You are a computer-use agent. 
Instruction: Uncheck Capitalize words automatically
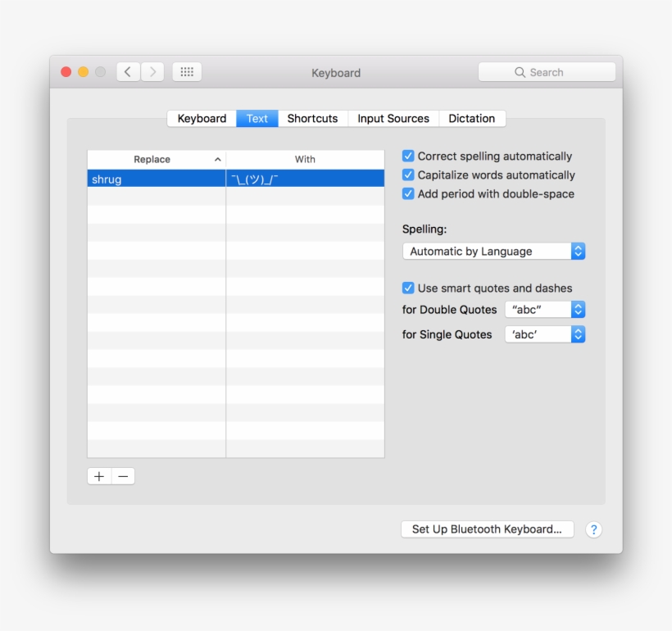point(408,175)
